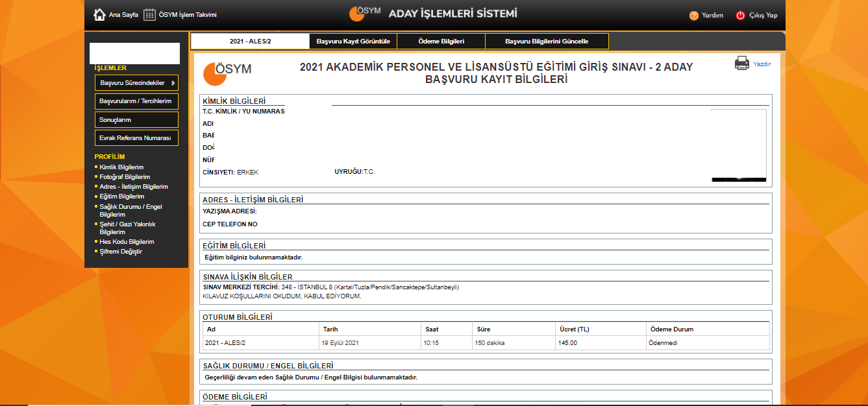Viewport: 868px width, 406px height.
Task: Click the CEP TELEFON NO label
Action: point(230,224)
